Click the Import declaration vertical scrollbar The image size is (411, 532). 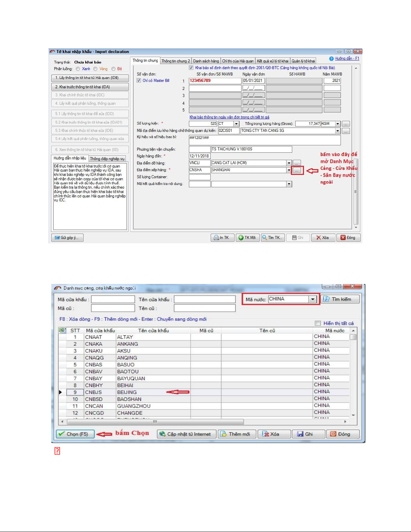(356, 148)
